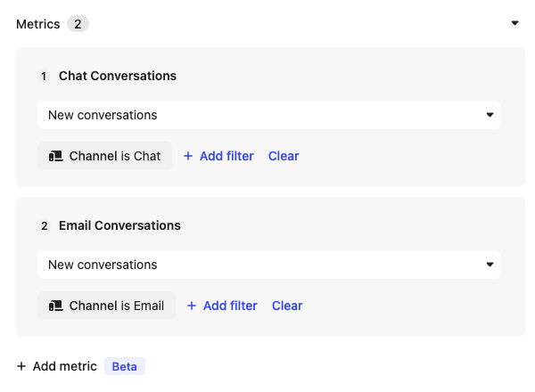Click the Beta badge
This screenshot has height=392, width=535.
coord(125,366)
